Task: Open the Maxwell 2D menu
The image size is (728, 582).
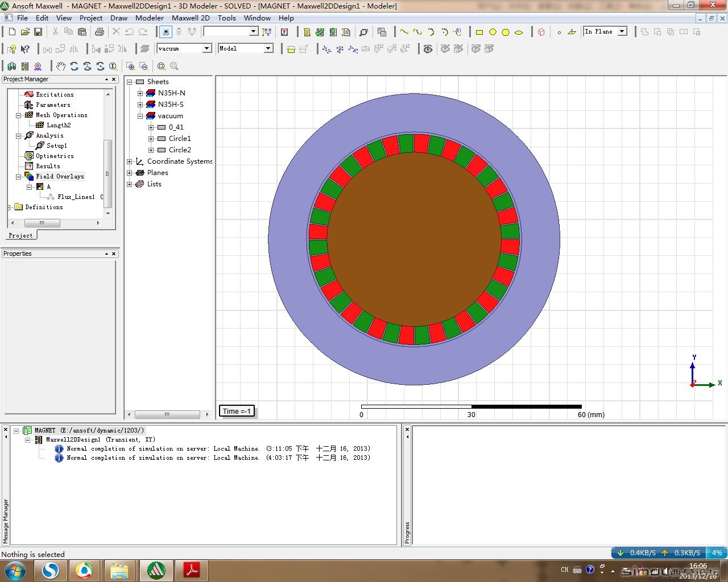Action: [x=191, y=18]
